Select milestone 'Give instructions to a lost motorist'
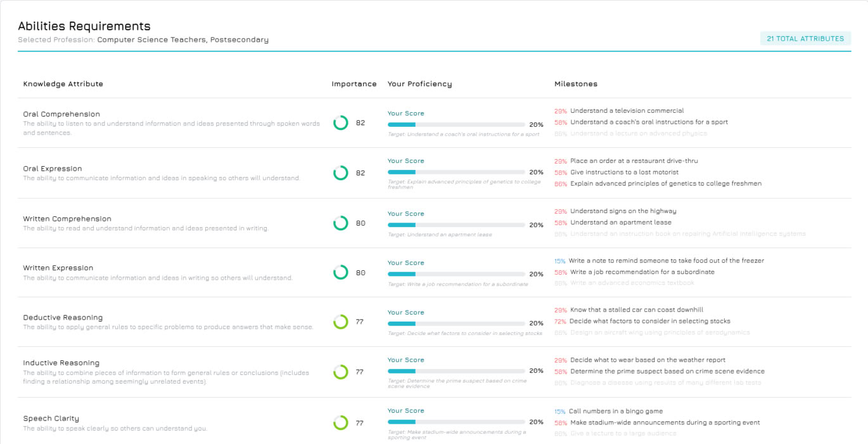The height and width of the screenshot is (444, 868). point(624,173)
